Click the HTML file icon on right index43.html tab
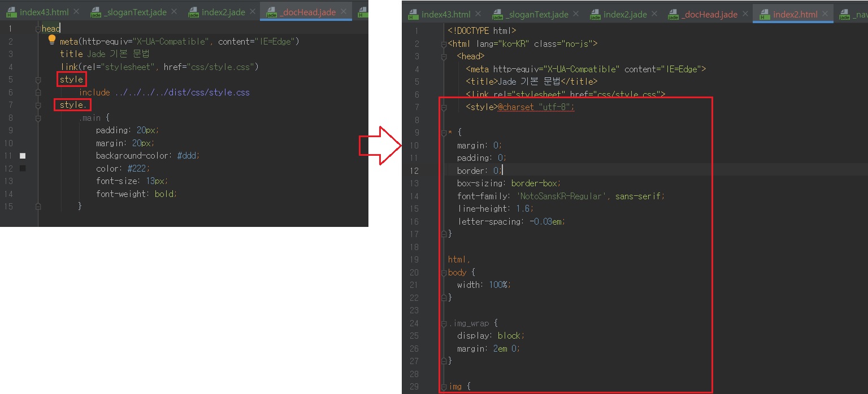 (413, 15)
